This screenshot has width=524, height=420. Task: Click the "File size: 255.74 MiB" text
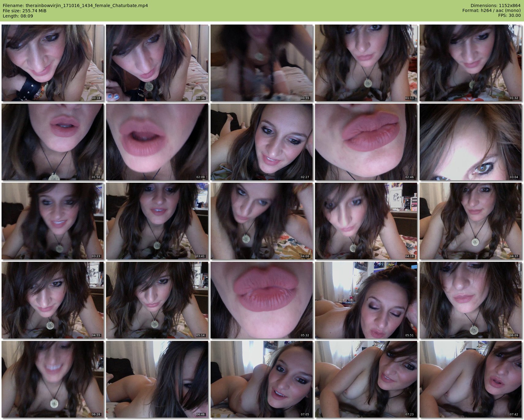(x=25, y=11)
